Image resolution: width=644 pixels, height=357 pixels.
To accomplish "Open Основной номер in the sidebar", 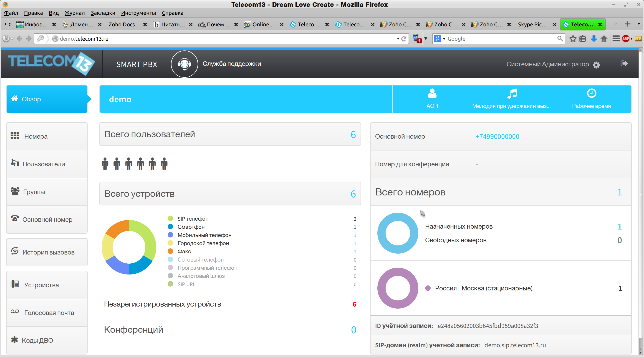I will [x=47, y=220].
